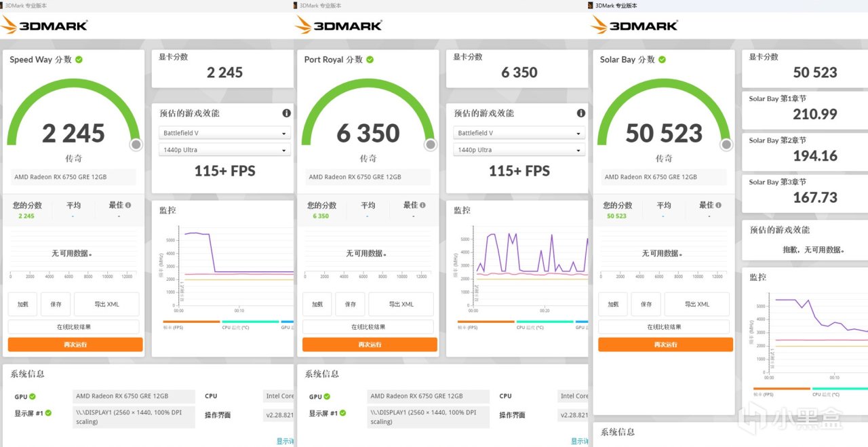
Task: Click info icon next to 最佳 in Solar Bay window
Action: (718, 205)
